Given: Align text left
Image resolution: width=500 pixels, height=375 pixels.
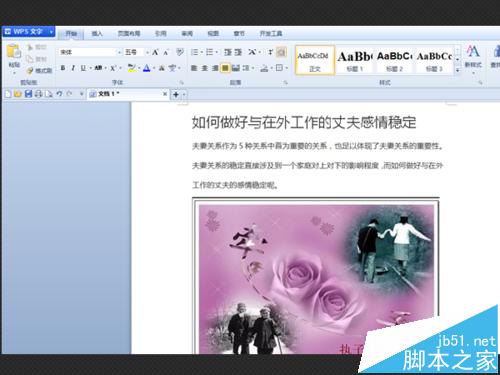Looking at the screenshot, I should (194, 68).
